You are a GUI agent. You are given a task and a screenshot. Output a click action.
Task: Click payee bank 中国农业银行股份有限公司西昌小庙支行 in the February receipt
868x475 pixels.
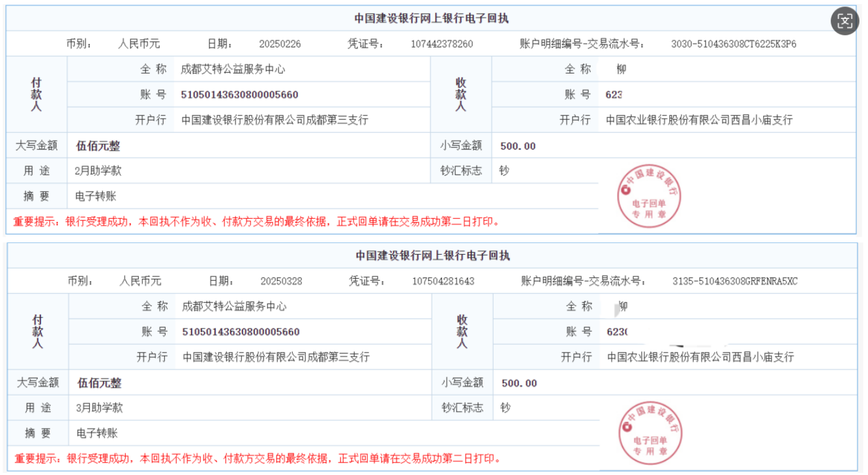coord(699,120)
